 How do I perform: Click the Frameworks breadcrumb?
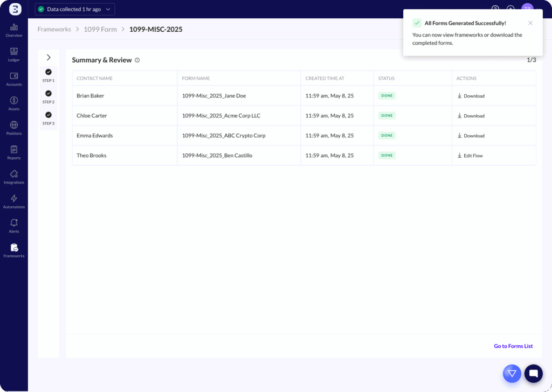(54, 29)
